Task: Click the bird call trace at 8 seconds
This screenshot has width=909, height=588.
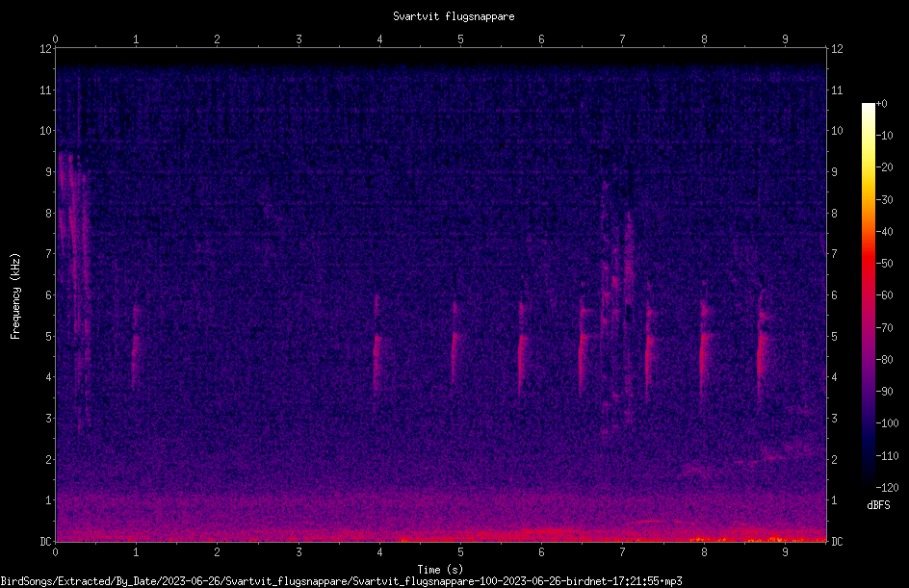Action: (x=703, y=347)
